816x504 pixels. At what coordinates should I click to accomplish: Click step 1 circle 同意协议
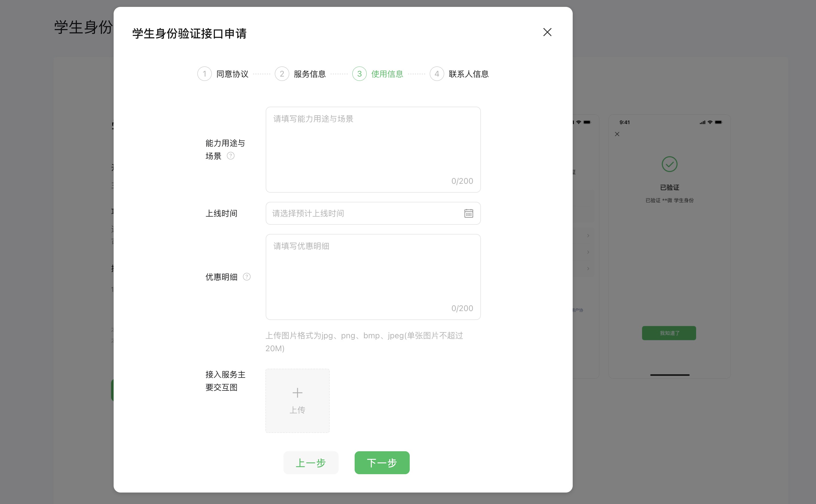coord(205,74)
